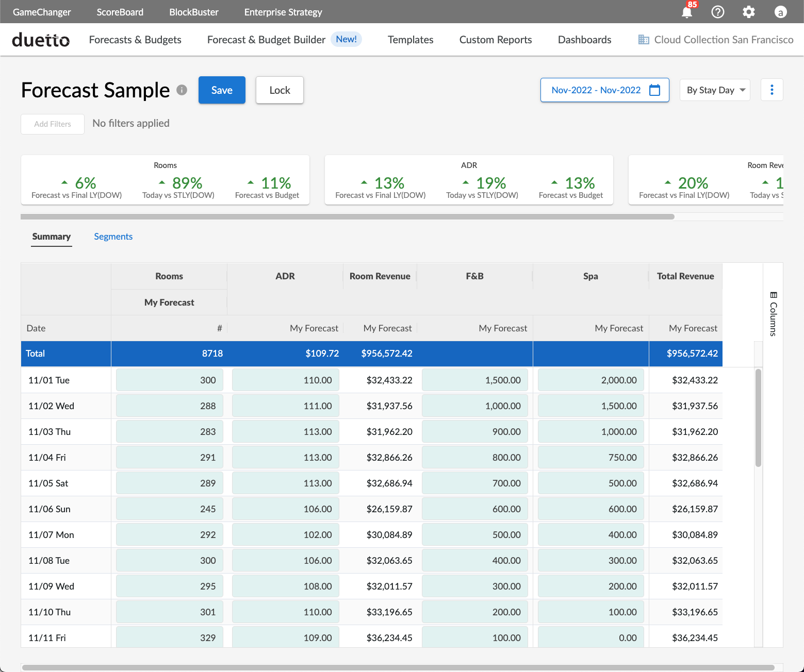Open the Custom Reports menu

coord(495,40)
